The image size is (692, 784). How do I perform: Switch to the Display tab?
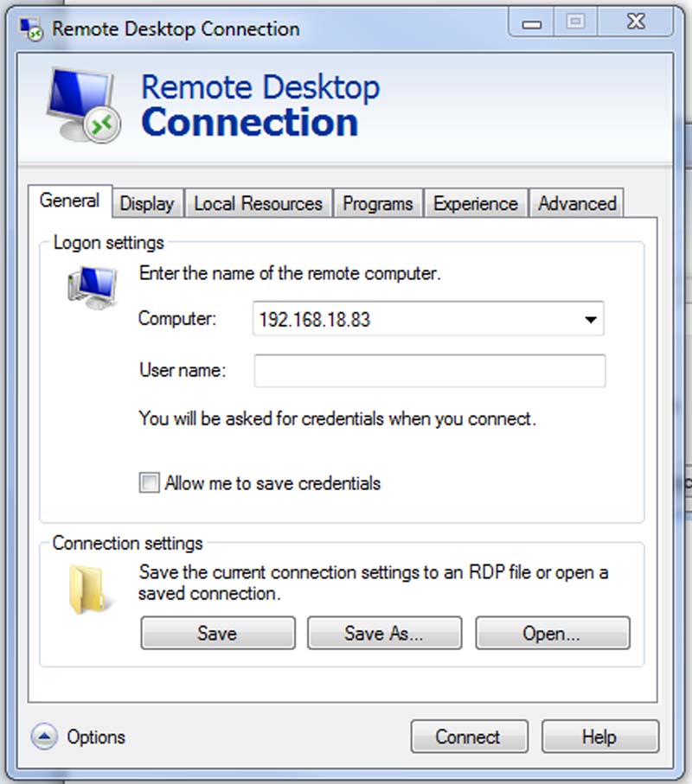(x=147, y=204)
